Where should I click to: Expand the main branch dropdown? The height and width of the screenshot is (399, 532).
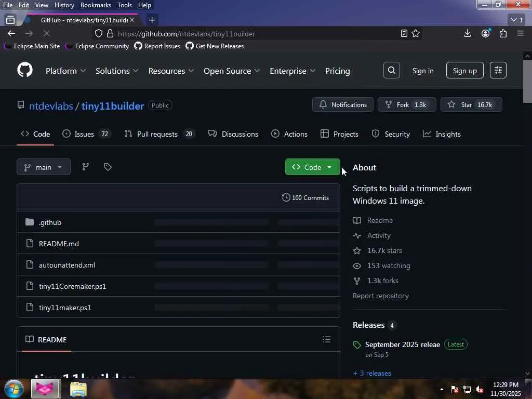coord(44,167)
